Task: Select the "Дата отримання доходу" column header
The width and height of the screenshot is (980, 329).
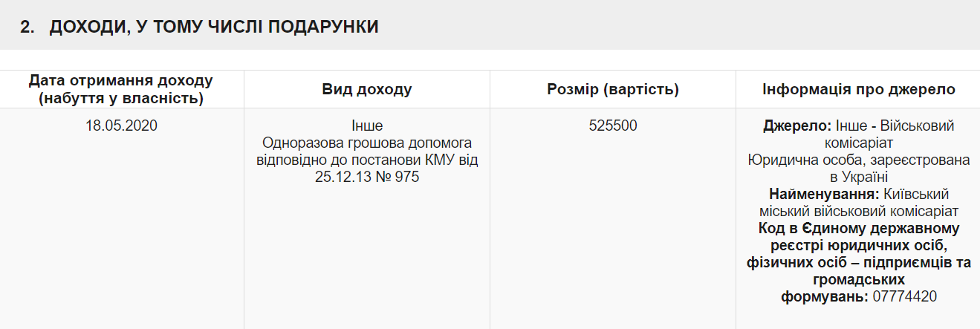Action: 121,81
